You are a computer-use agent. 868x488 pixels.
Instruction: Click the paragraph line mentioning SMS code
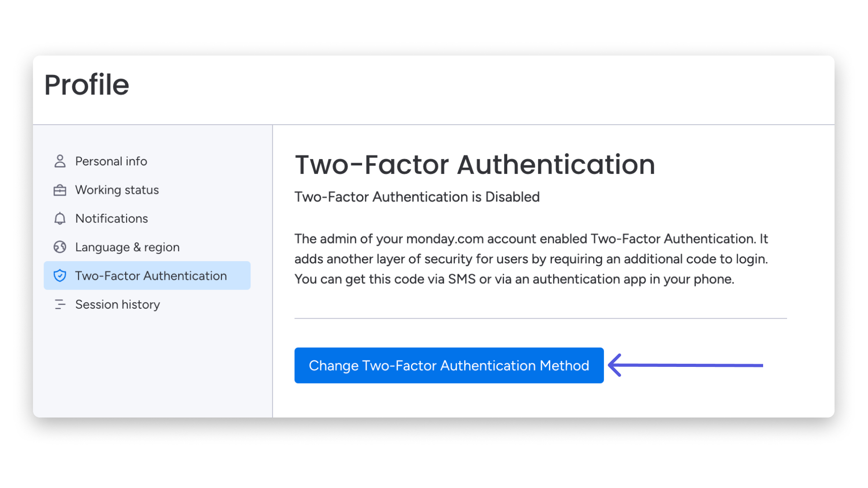pyautogui.click(x=514, y=279)
